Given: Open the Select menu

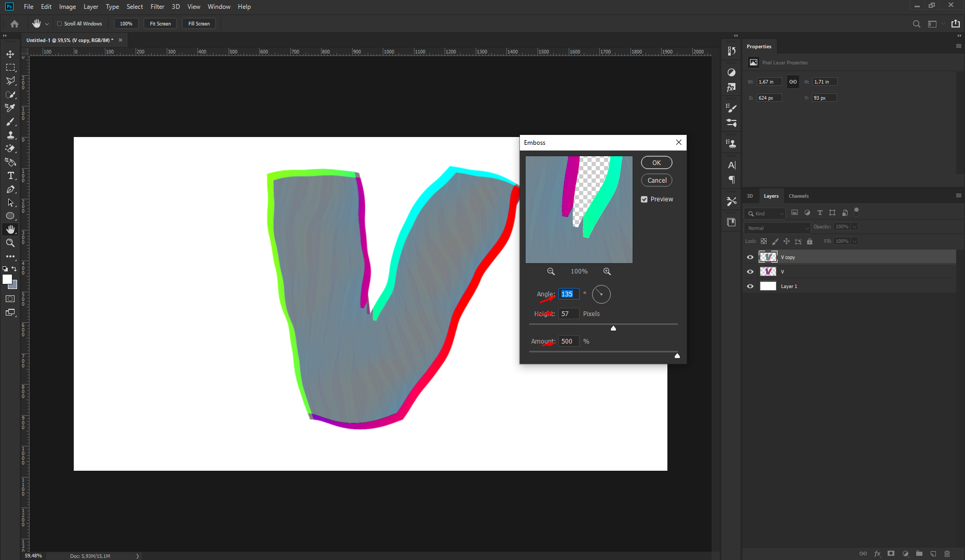Looking at the screenshot, I should [x=135, y=7].
